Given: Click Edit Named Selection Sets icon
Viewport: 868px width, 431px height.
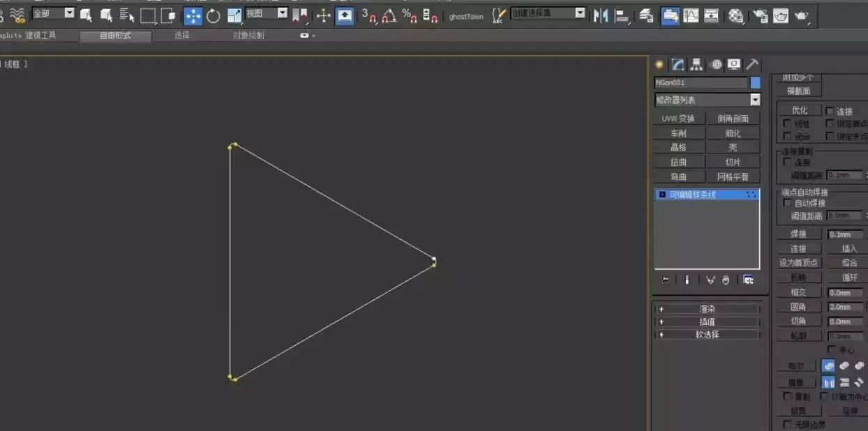Looking at the screenshot, I should (498, 15).
